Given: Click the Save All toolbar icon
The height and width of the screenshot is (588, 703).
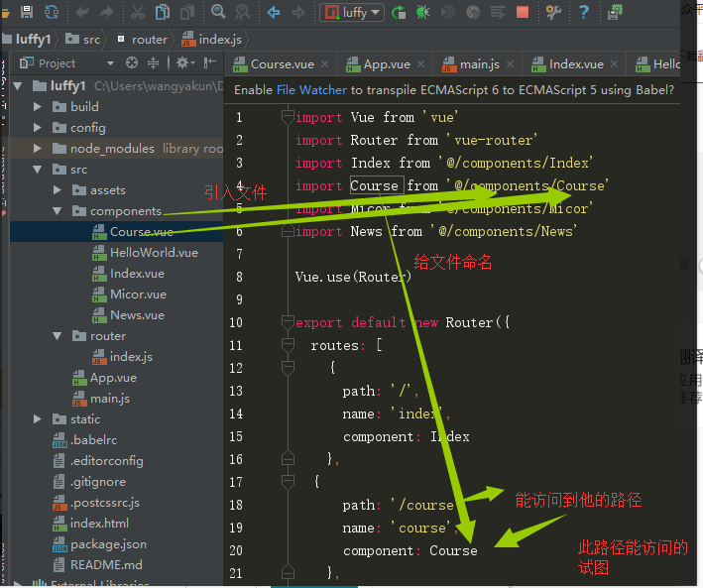Looking at the screenshot, I should click(27, 12).
